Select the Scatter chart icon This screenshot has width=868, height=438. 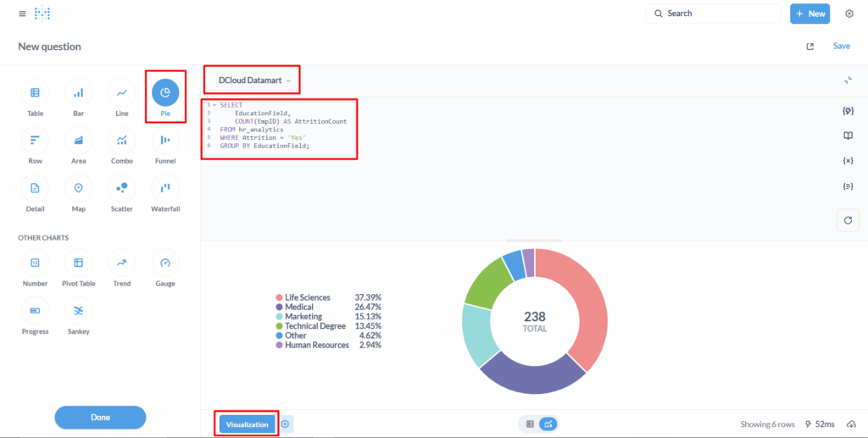pyautogui.click(x=122, y=187)
